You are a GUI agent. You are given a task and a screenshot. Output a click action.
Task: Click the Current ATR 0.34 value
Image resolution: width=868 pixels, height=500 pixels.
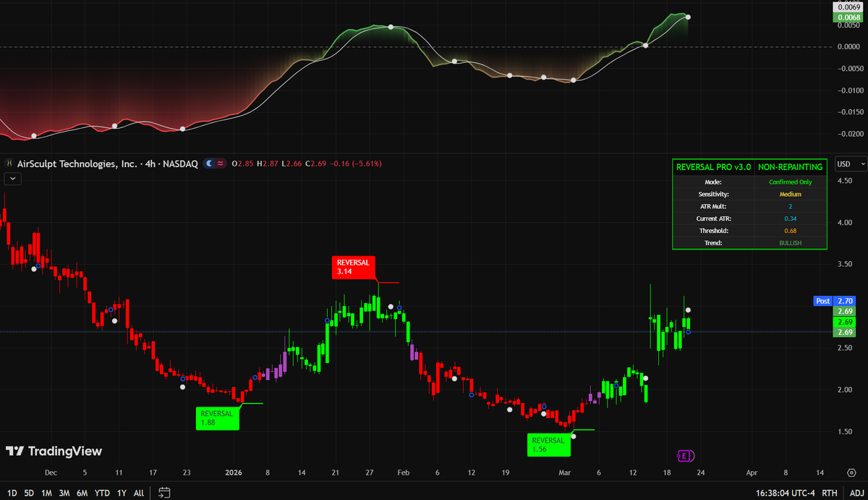[x=790, y=219]
